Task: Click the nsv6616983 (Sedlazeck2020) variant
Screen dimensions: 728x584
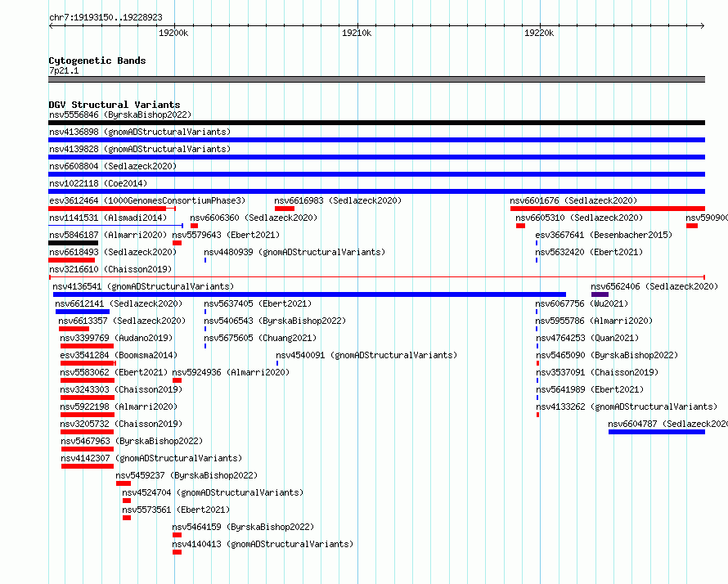Action: [x=338, y=200]
